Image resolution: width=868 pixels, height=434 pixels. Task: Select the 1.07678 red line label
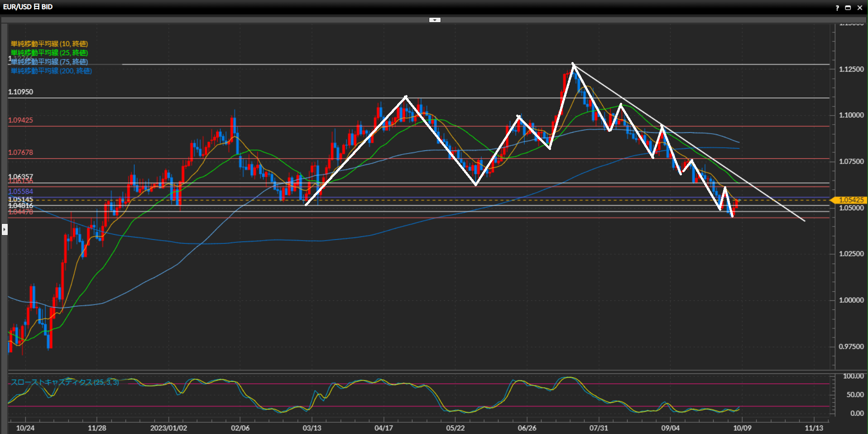point(20,153)
